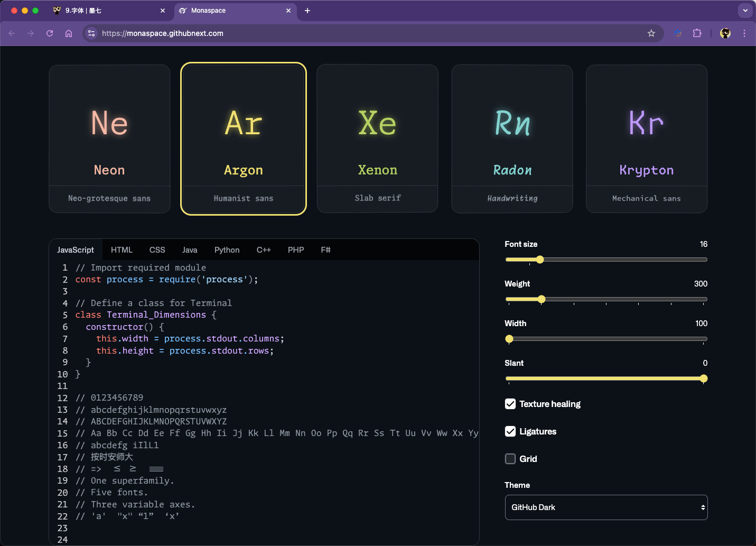Open the blue extension icon in toolbar
This screenshot has height=546, width=756.
tap(678, 33)
